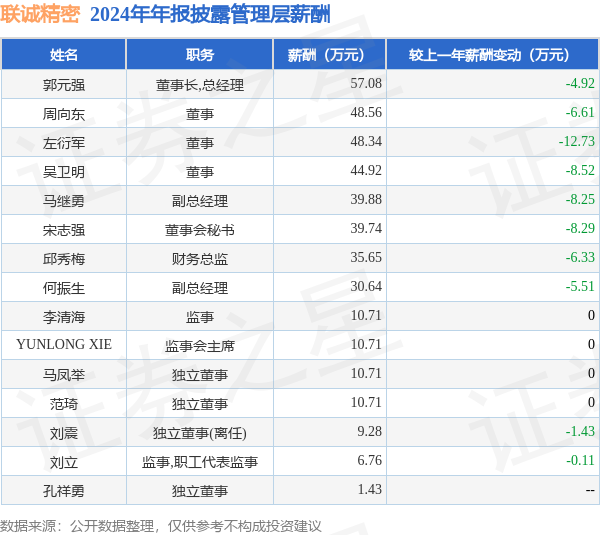
Task: Click the position cell 独立董事(离任)
Action: tap(200, 433)
